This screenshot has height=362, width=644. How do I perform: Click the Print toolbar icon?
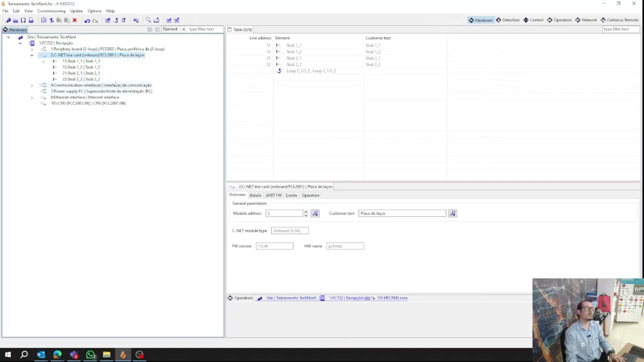coord(31,20)
